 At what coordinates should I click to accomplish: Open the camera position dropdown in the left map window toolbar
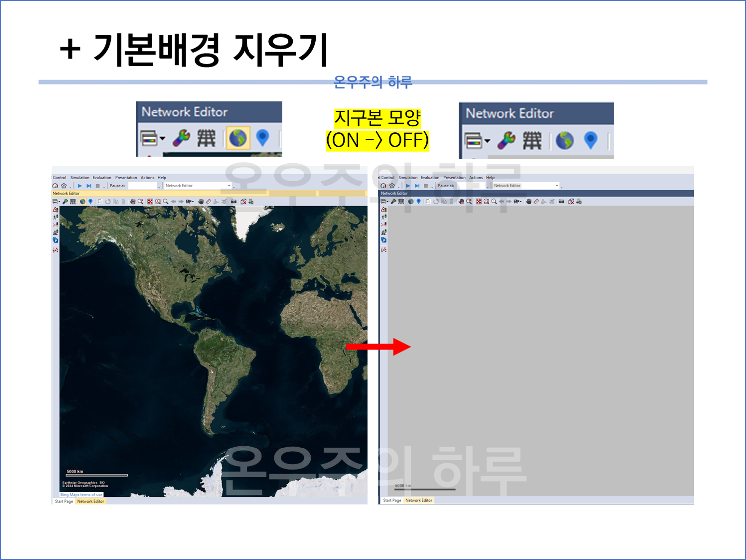(x=190, y=202)
